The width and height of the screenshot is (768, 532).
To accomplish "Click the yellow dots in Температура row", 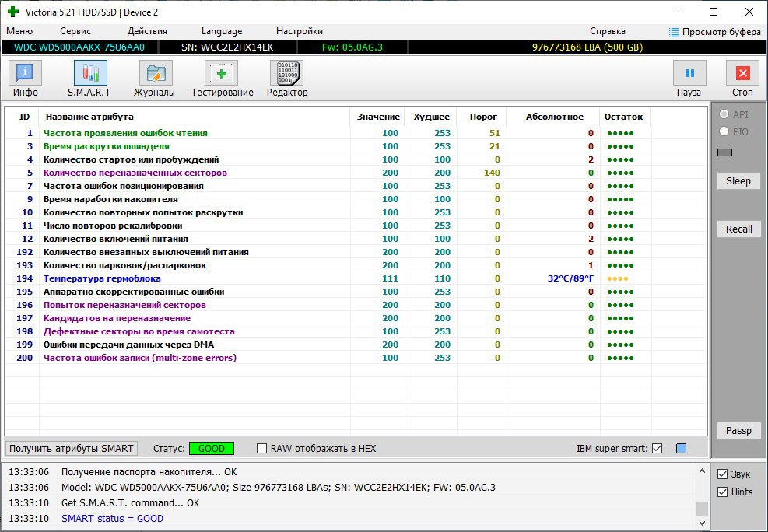I will click(618, 278).
